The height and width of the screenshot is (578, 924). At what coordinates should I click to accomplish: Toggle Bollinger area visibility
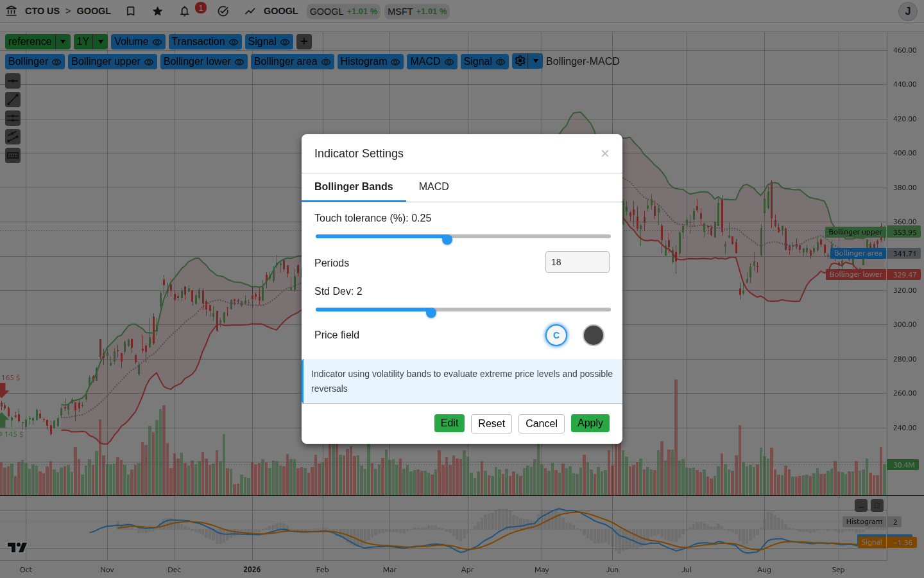click(x=326, y=62)
